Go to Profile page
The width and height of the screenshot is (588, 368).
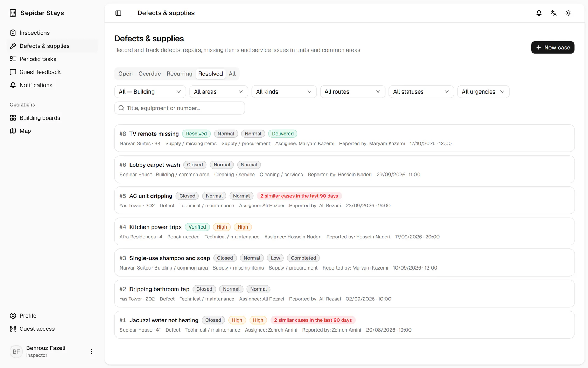[52, 316]
